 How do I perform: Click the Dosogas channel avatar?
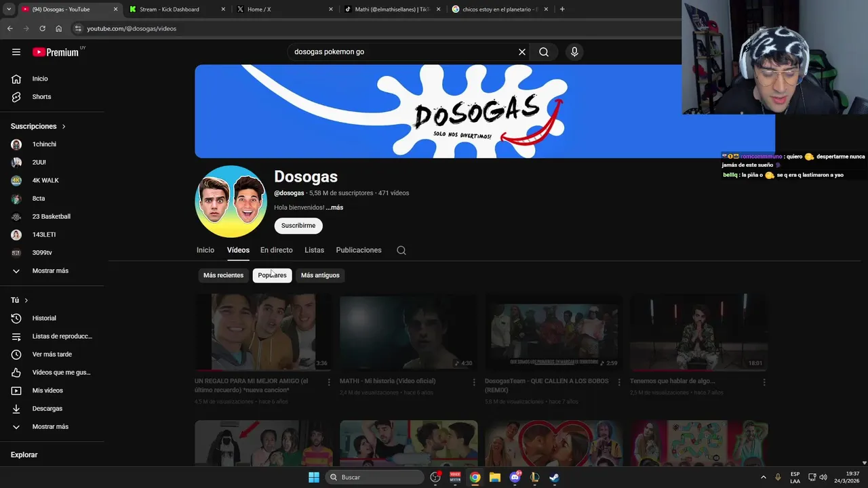click(231, 201)
